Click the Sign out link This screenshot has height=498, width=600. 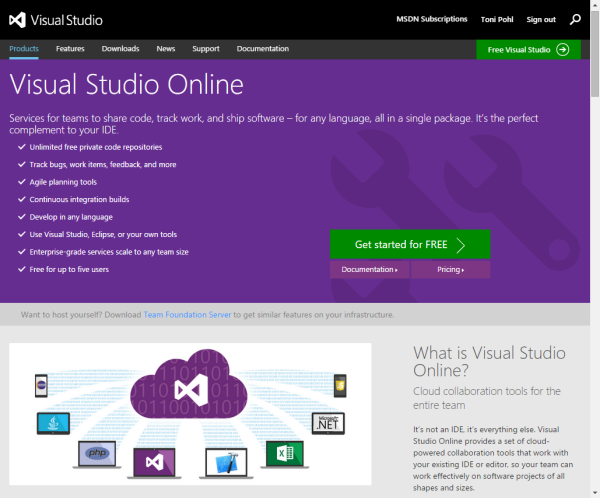tap(541, 19)
